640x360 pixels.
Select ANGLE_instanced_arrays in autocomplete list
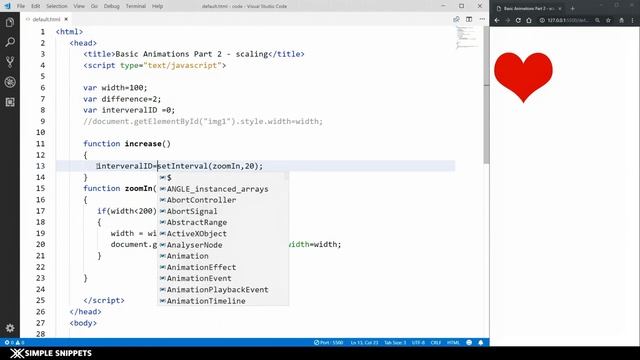click(223, 189)
